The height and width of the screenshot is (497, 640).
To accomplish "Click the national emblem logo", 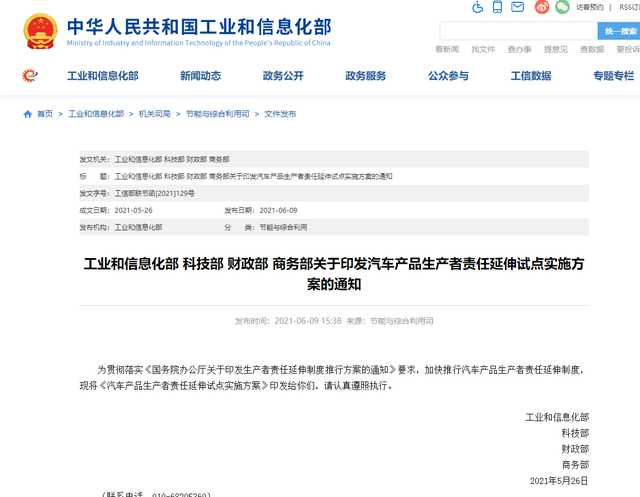I will (x=40, y=31).
